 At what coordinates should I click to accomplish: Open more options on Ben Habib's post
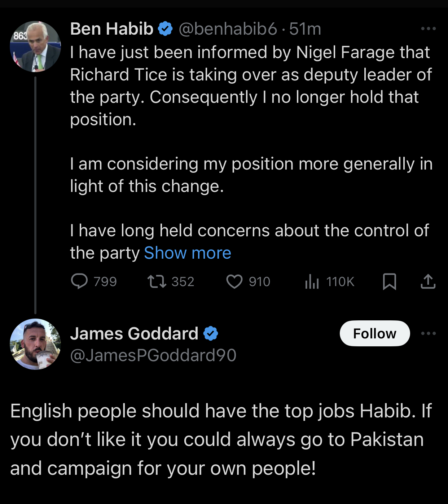point(428,29)
